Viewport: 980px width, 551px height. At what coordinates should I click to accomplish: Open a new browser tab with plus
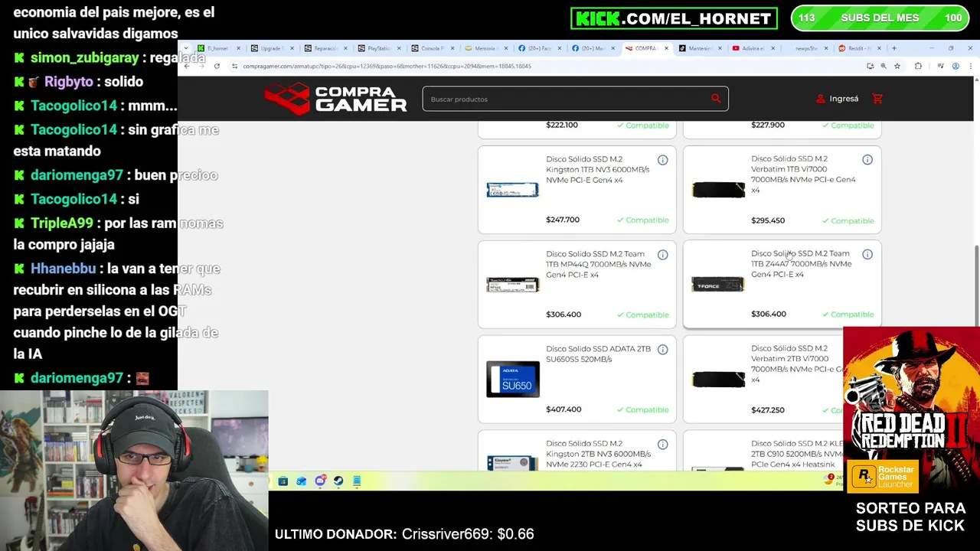893,48
